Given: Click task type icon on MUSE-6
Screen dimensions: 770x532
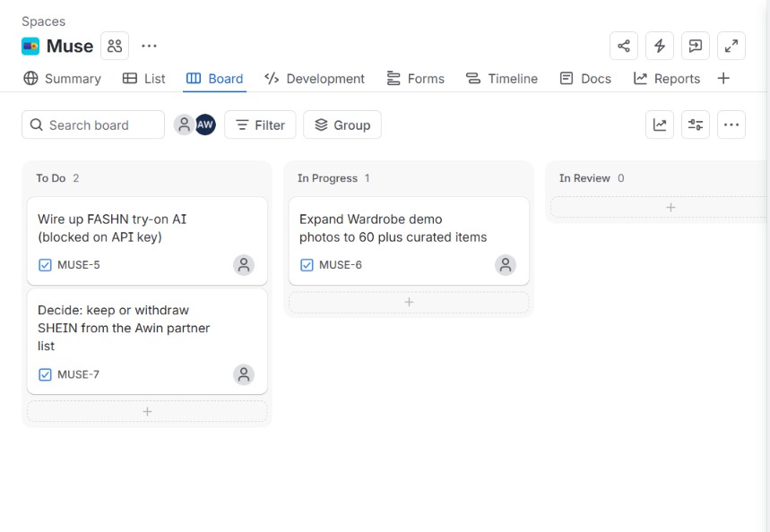Looking at the screenshot, I should pyautogui.click(x=307, y=265).
